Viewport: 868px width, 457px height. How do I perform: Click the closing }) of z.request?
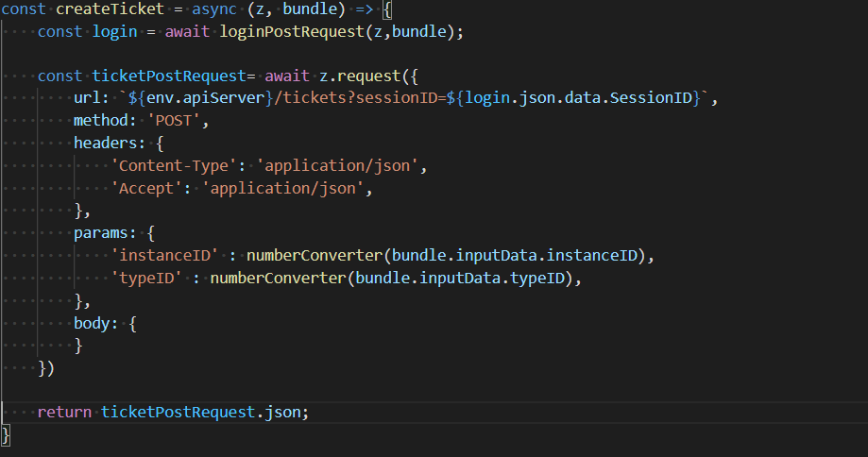[x=46, y=368]
